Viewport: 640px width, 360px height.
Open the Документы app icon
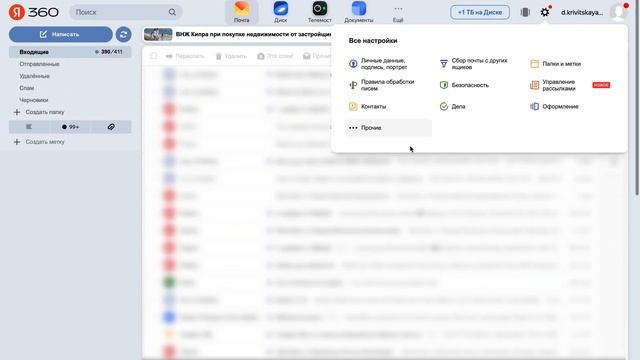pos(359,12)
